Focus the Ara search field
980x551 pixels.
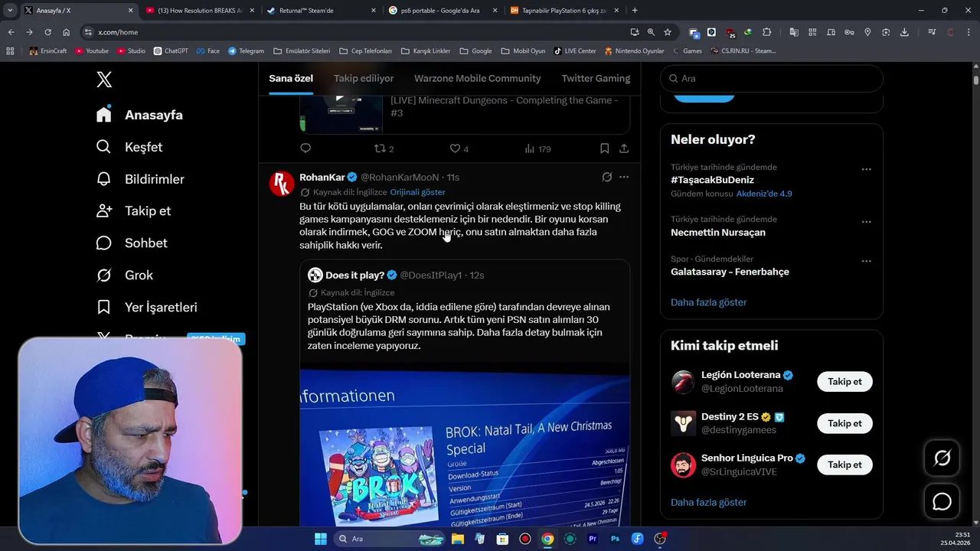pos(772,78)
